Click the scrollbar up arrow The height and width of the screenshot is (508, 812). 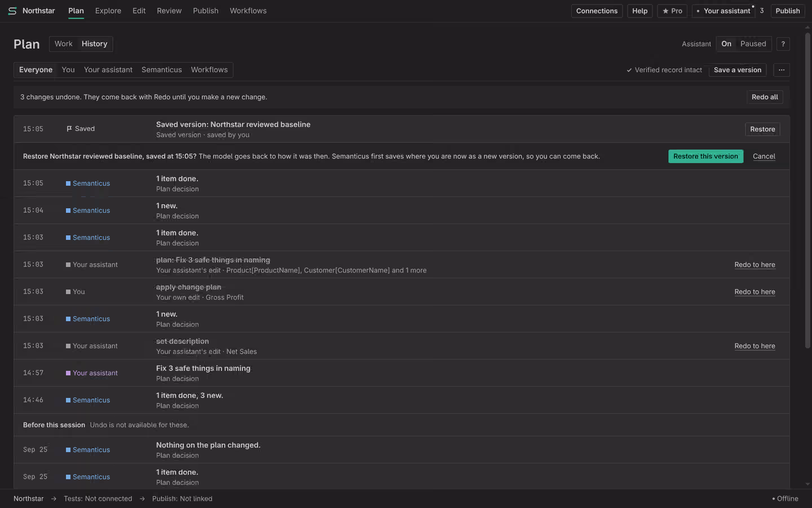807,27
